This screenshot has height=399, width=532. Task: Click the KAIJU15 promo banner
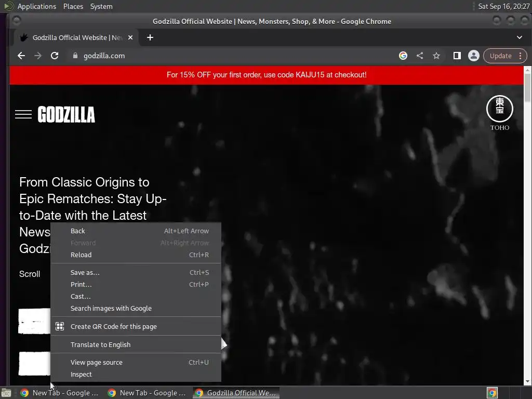pyautogui.click(x=267, y=75)
